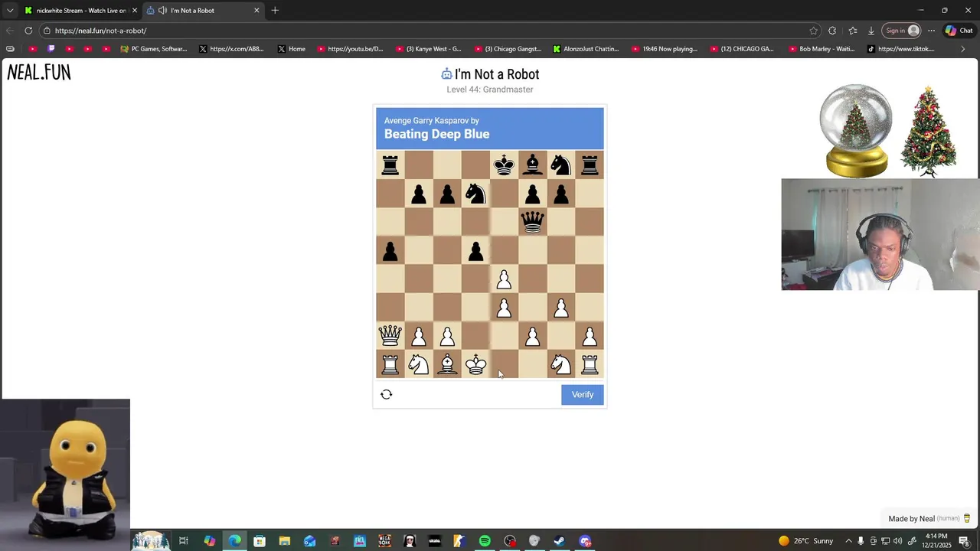
Task: Open the (3) Kanye West bookmark
Action: tap(429, 49)
